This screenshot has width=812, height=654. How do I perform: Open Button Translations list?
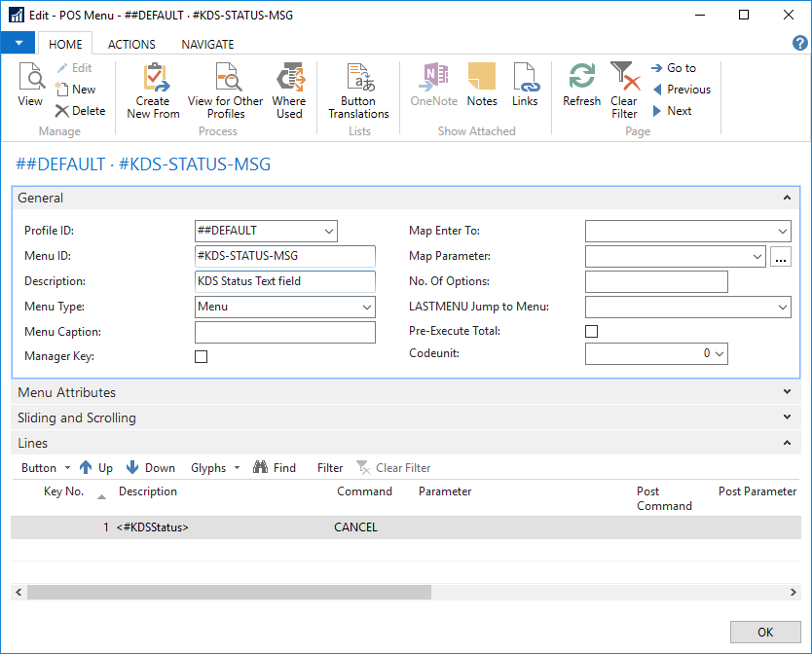click(x=358, y=79)
